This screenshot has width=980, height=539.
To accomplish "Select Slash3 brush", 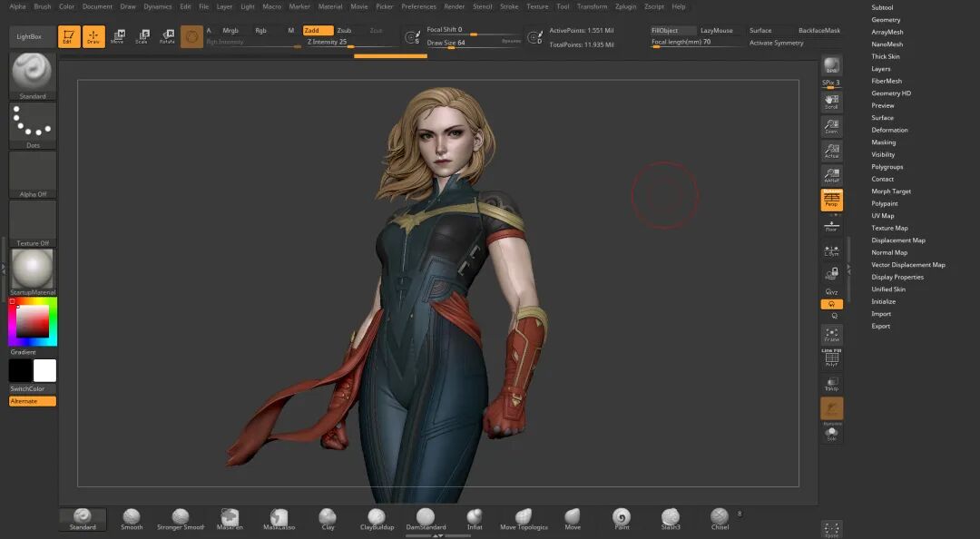I will point(671,519).
